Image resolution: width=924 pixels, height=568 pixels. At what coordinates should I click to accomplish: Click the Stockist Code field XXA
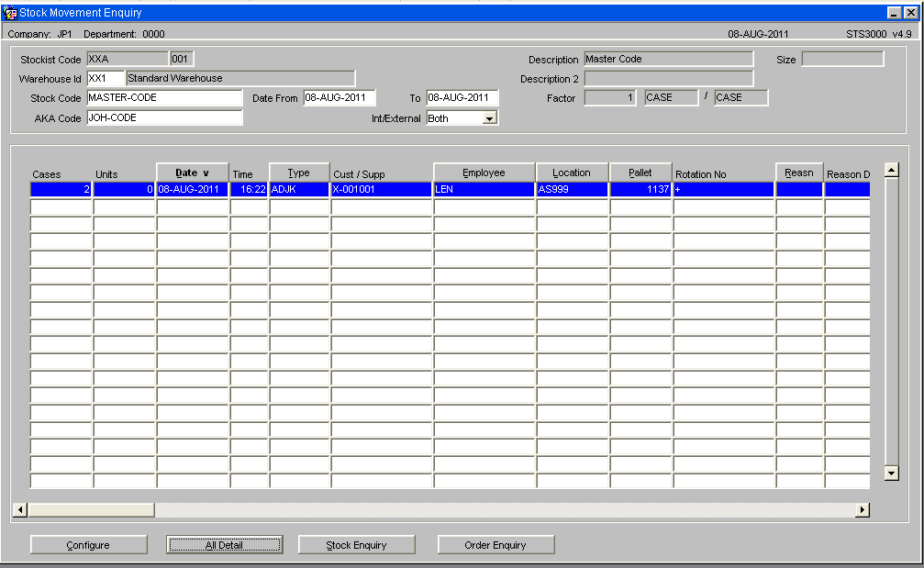point(128,59)
